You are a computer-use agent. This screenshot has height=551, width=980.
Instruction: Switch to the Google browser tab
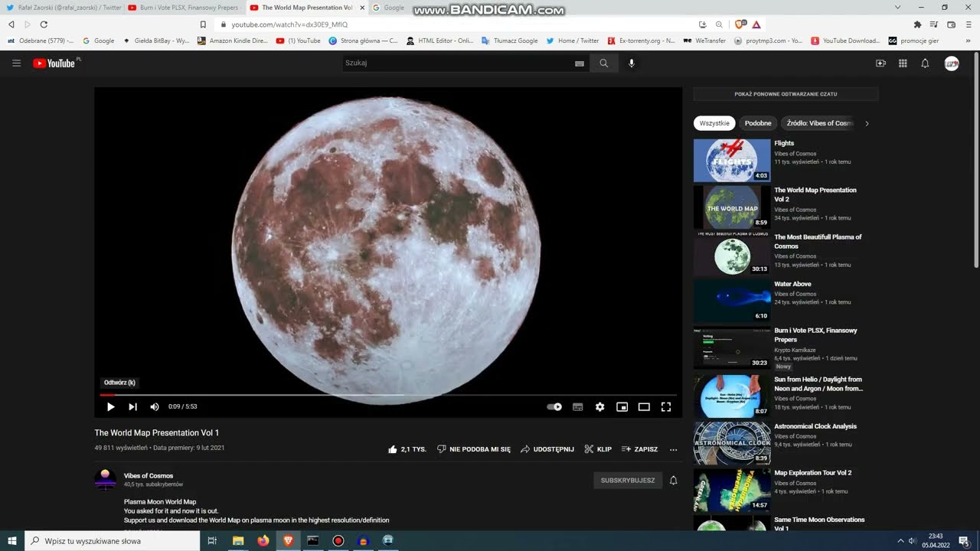point(393,8)
